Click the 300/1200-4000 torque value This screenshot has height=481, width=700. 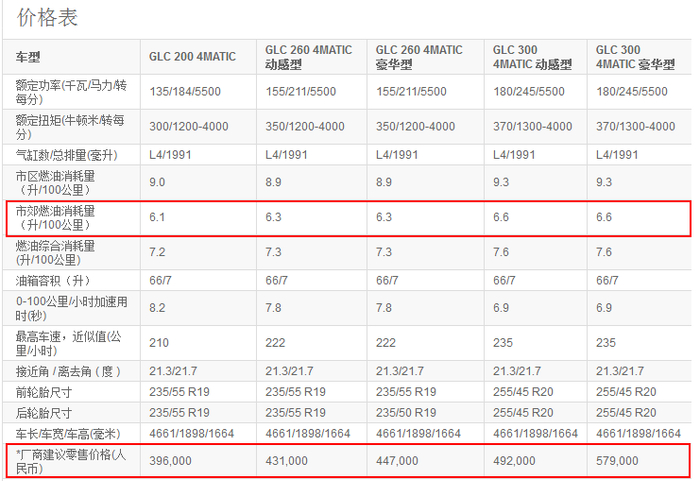click(x=188, y=126)
